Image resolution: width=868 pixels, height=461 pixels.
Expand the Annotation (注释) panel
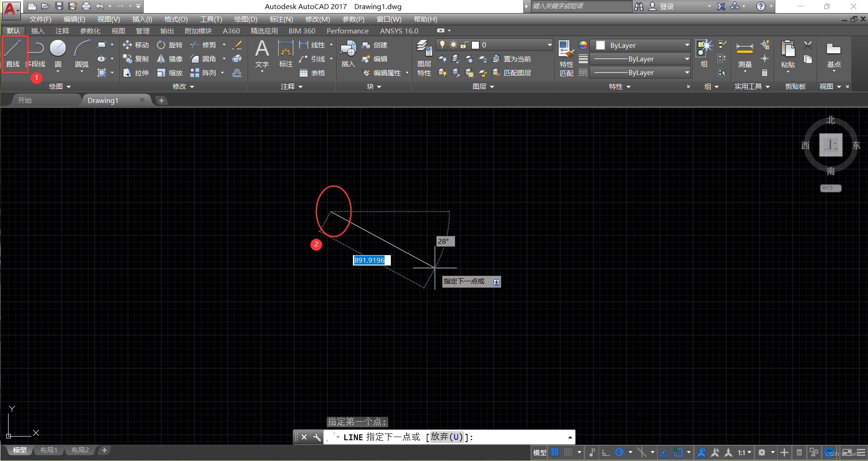coord(291,86)
